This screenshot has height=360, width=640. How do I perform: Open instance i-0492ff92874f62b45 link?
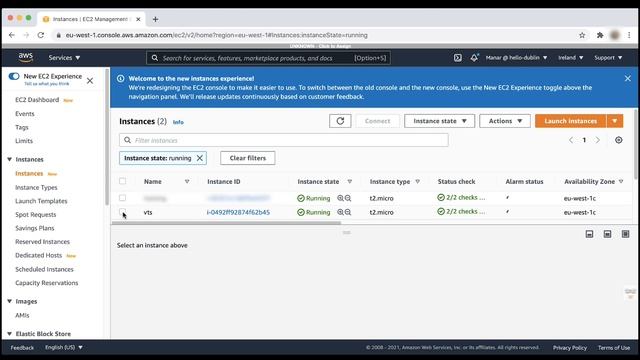(238, 212)
